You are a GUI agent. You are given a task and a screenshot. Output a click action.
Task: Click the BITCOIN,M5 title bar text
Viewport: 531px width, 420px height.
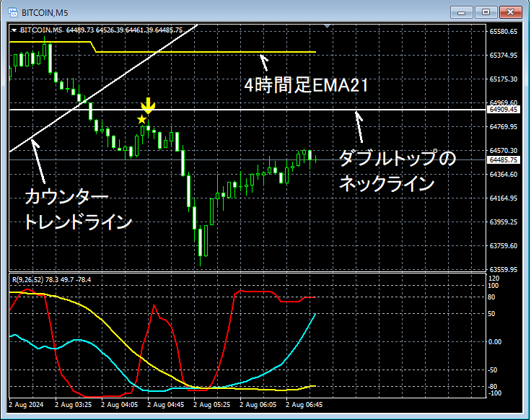coord(45,13)
